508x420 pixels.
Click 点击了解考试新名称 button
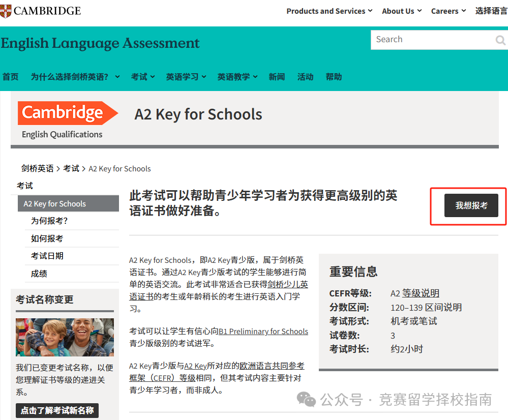(x=57, y=411)
